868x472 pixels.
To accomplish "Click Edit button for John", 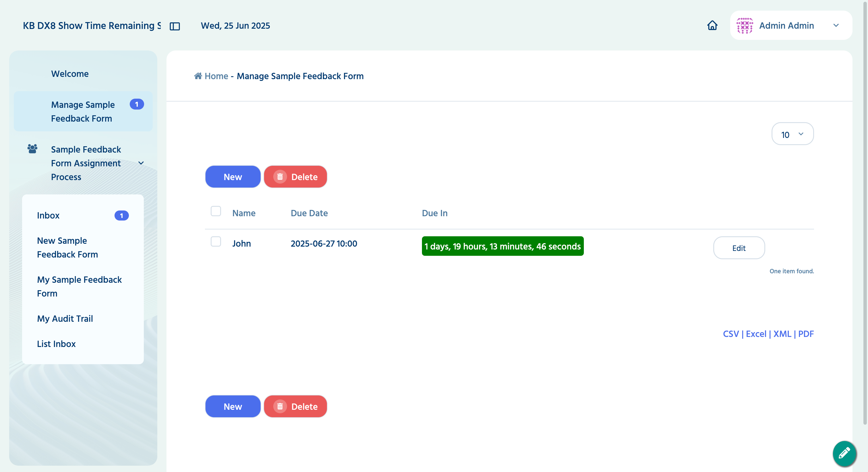I will click(x=739, y=248).
